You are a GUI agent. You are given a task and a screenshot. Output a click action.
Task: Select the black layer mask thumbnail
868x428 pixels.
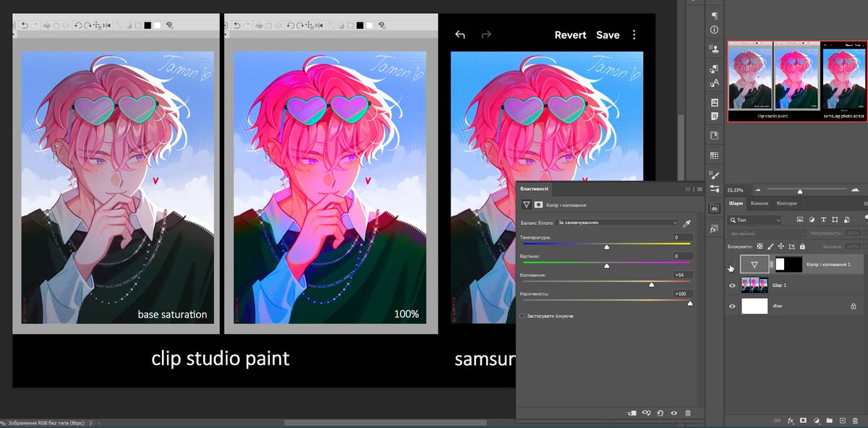pyautogui.click(x=788, y=265)
